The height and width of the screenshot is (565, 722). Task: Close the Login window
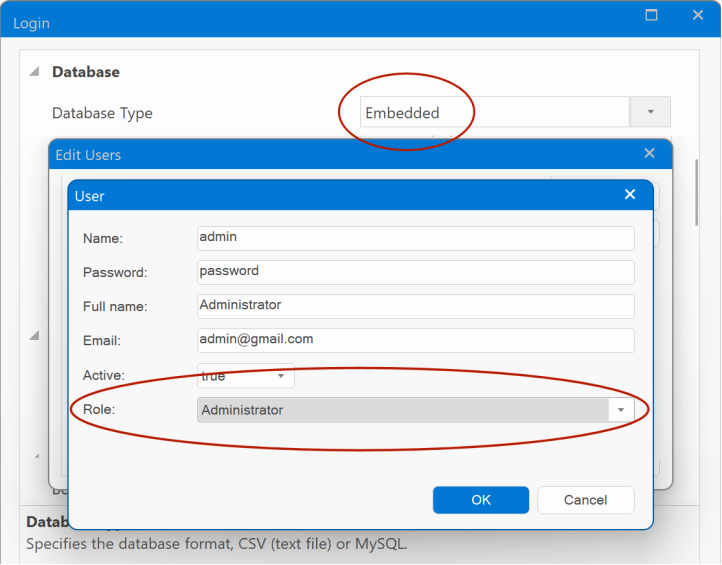pos(698,16)
